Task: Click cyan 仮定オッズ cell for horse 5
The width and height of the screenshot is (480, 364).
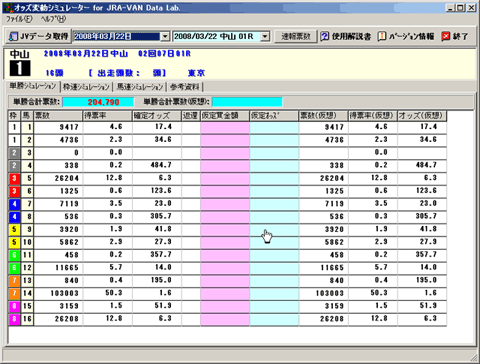Action: 274,178
